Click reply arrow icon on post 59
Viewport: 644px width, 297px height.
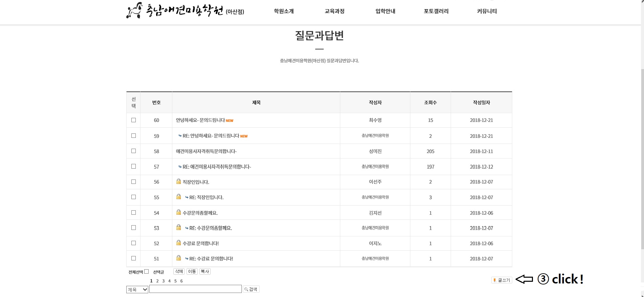[x=180, y=136]
